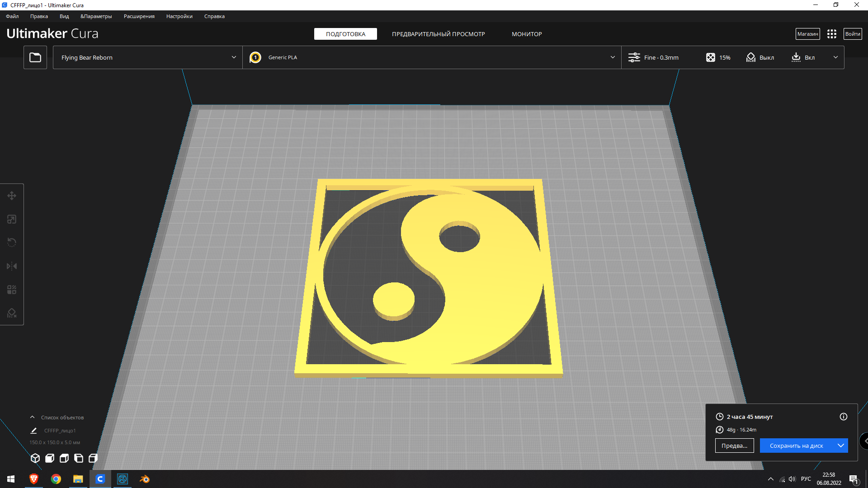Collapse the Список объектов list
This screenshot has height=488, width=868.
33,417
